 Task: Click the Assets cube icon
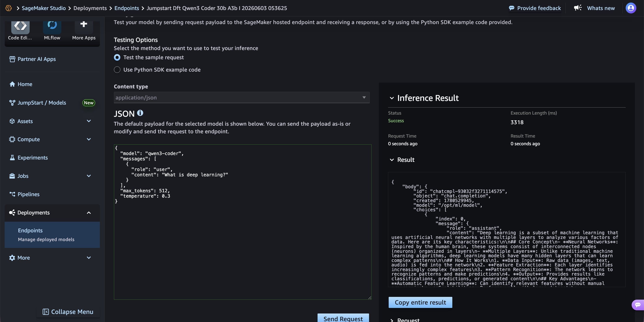tap(12, 121)
